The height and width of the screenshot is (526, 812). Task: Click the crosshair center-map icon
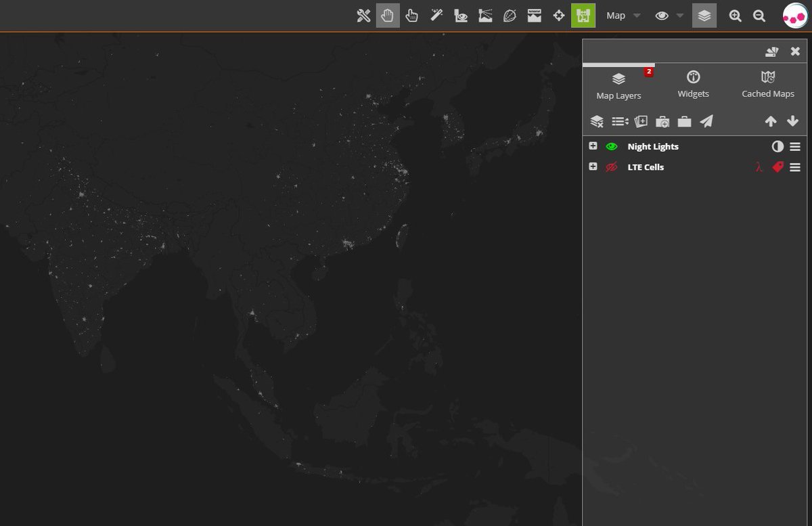tap(559, 16)
